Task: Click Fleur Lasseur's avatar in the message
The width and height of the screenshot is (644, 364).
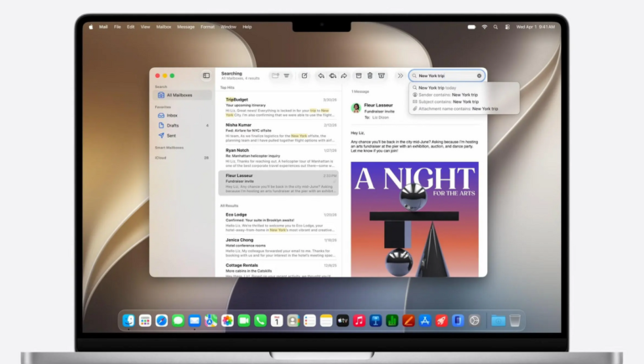Action: 356,107
